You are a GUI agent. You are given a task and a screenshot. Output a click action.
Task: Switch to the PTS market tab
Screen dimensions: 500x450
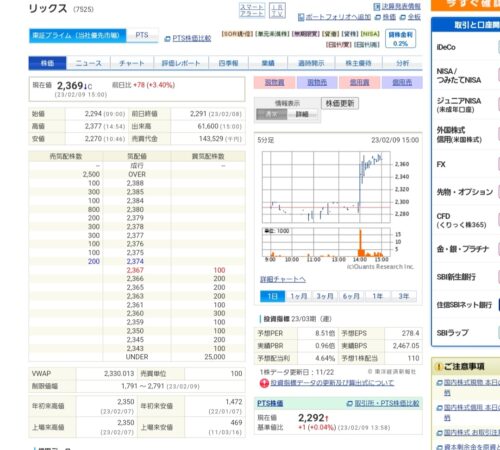[x=142, y=35]
